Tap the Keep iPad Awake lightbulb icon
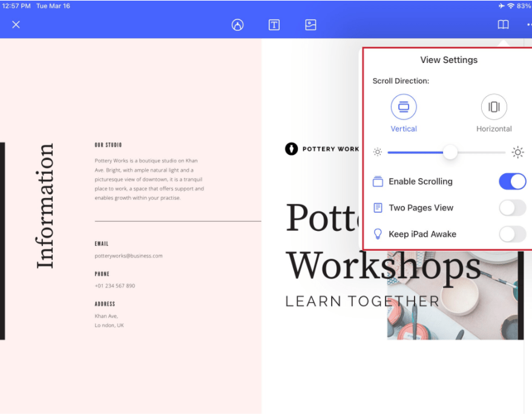Viewport: 532px width, 415px height. [x=378, y=234]
